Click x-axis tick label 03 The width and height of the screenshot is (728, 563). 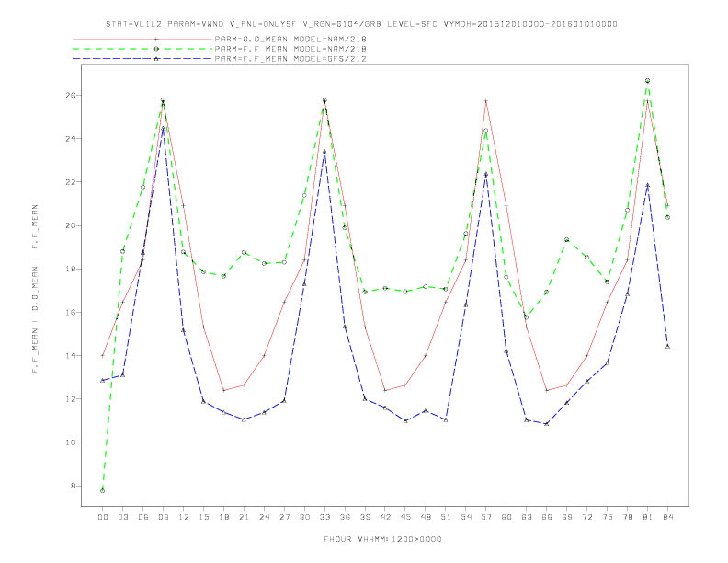pyautogui.click(x=122, y=517)
